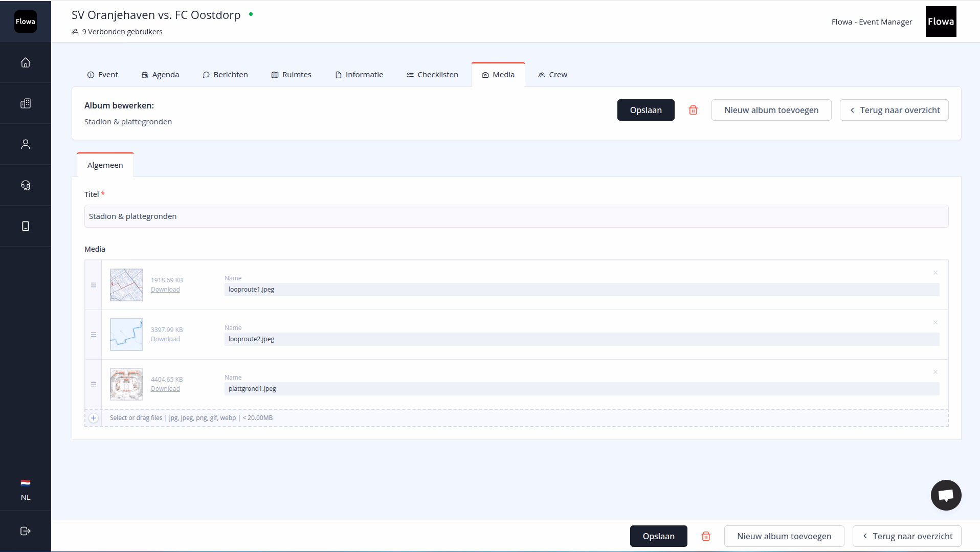Click the bottom Opslaan button
The image size is (980, 552).
coord(659,536)
